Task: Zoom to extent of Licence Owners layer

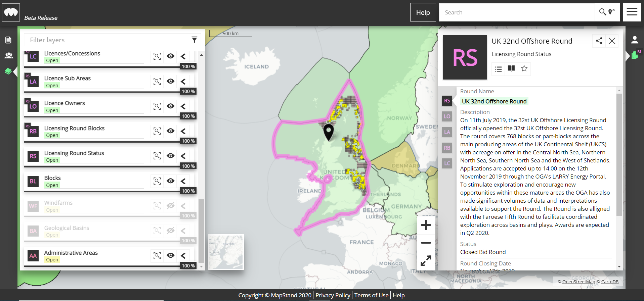Action: [x=157, y=106]
